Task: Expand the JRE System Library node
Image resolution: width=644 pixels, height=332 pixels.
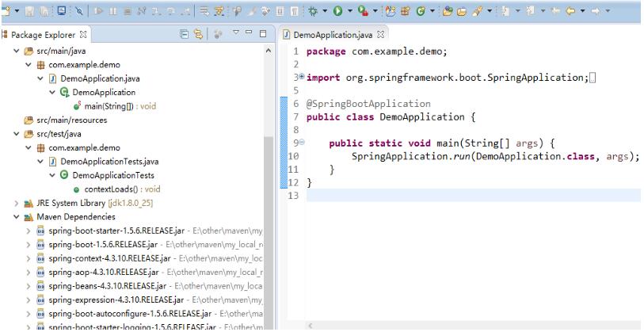Action: pyautogui.click(x=17, y=203)
